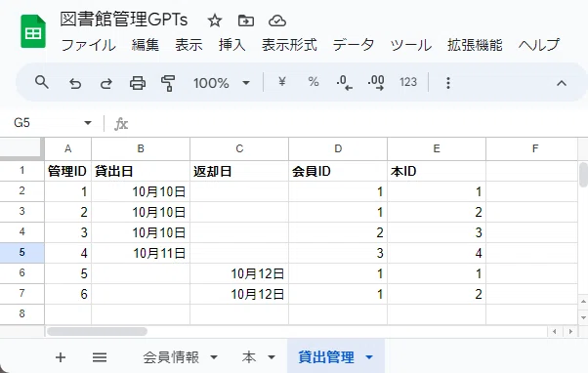Screen dimensions: 588x373
Task: Decrease decimal places
Action: pyautogui.click(x=344, y=82)
